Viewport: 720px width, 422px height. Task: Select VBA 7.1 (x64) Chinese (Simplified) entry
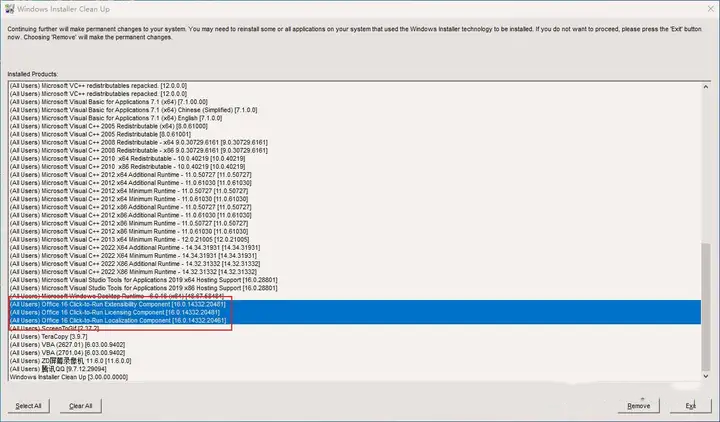click(x=134, y=110)
